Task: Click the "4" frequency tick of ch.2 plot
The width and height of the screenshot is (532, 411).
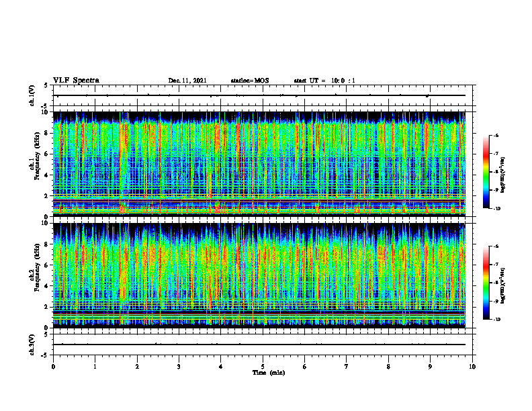Action: [46, 286]
